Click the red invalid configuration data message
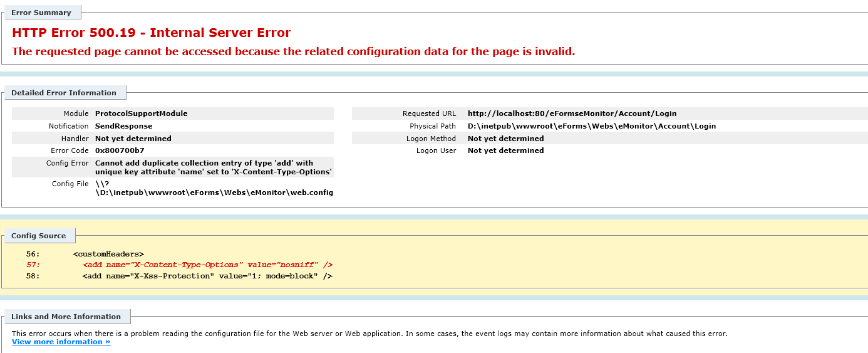Screen dimensions: 868x353 pos(293,51)
